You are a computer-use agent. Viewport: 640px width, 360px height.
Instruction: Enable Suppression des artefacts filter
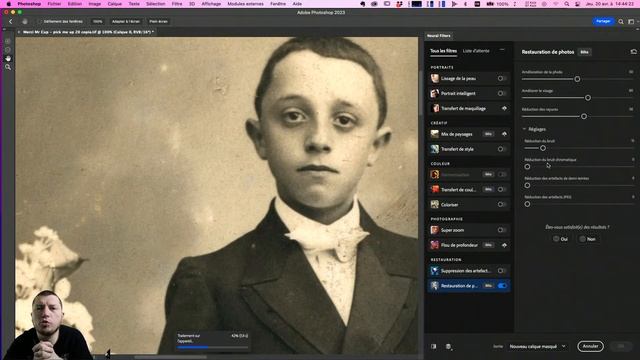click(x=502, y=271)
